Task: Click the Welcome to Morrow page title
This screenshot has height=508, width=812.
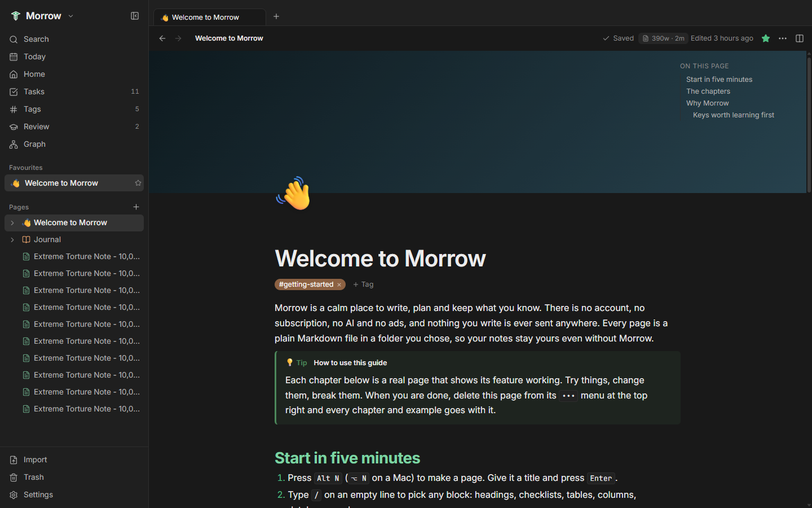Action: [x=380, y=259]
